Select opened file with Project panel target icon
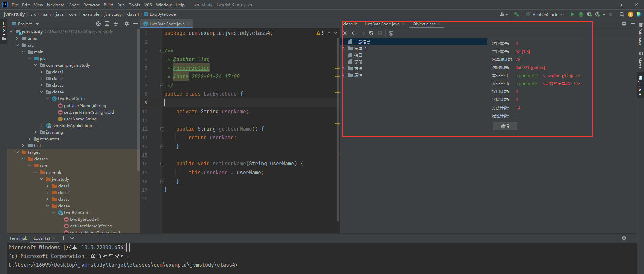 [x=98, y=24]
